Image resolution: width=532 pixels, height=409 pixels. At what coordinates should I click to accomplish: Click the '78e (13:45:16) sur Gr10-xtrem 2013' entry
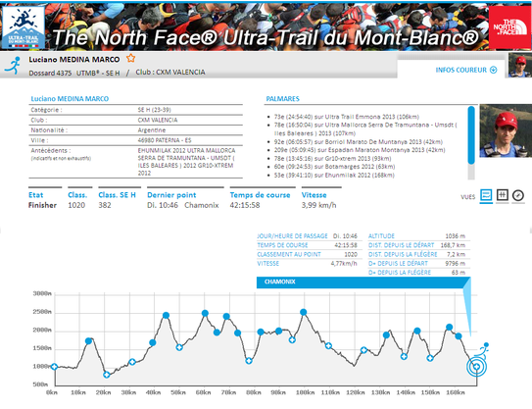click(332, 158)
